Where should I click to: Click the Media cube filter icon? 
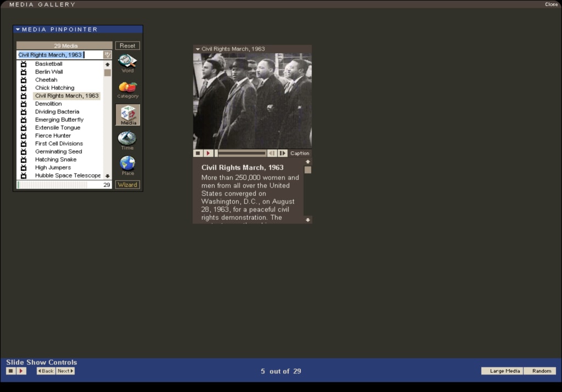(127, 114)
